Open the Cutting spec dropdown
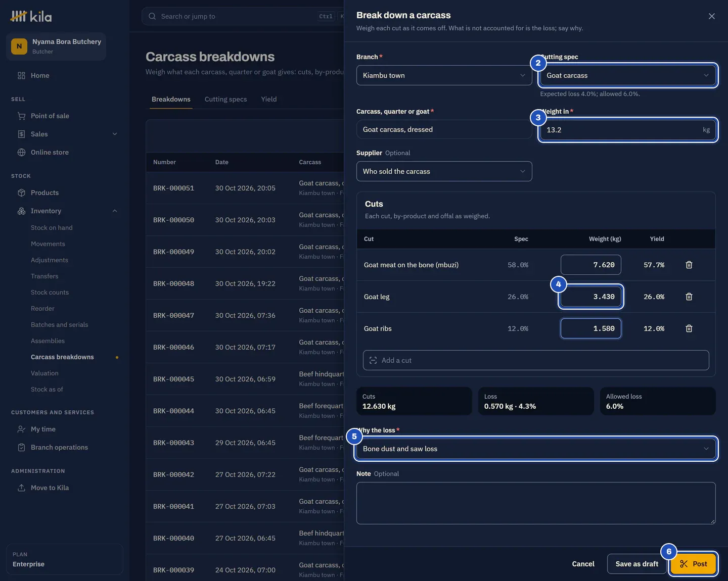The width and height of the screenshot is (728, 581). pos(627,75)
